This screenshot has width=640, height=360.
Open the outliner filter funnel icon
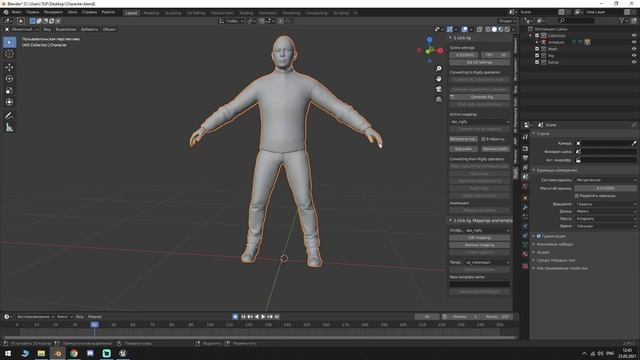point(622,20)
